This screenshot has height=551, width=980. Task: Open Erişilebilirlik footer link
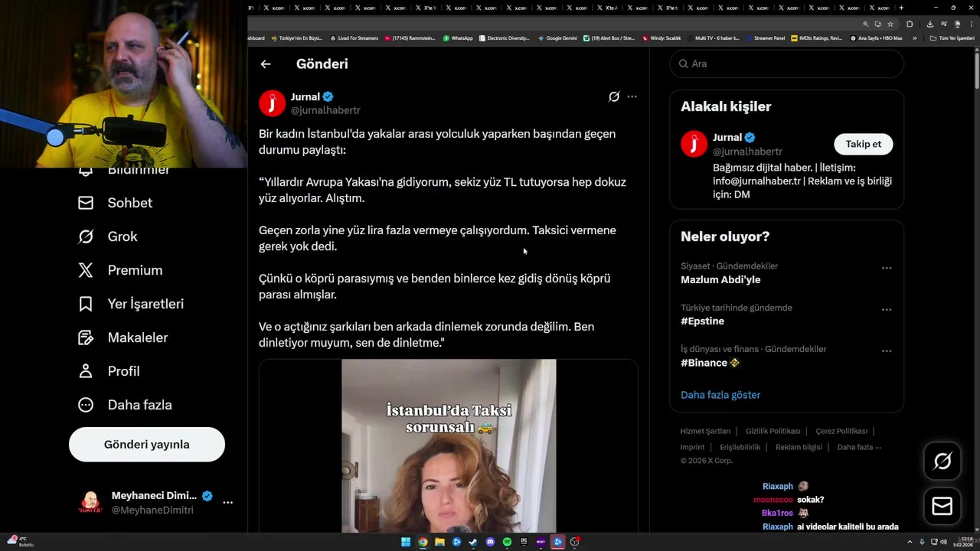740,447
